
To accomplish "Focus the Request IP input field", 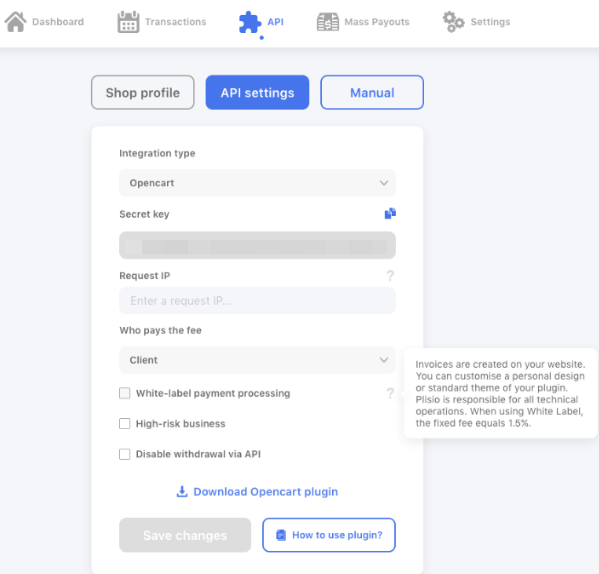I will (x=257, y=301).
